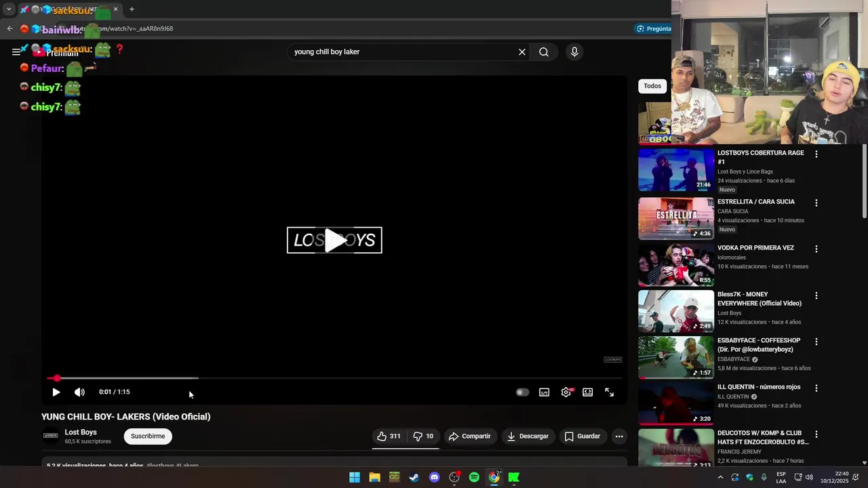Start voice search with the microphone
Image resolution: width=868 pixels, height=488 pixels.
tap(574, 52)
